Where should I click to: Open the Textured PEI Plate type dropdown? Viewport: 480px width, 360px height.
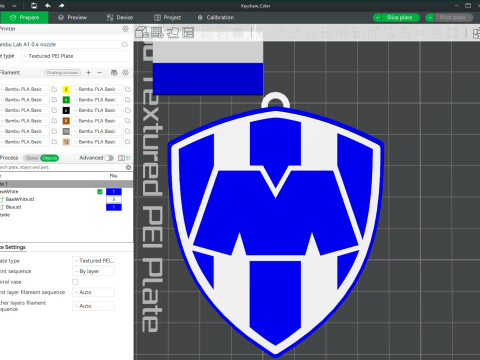coord(76,56)
